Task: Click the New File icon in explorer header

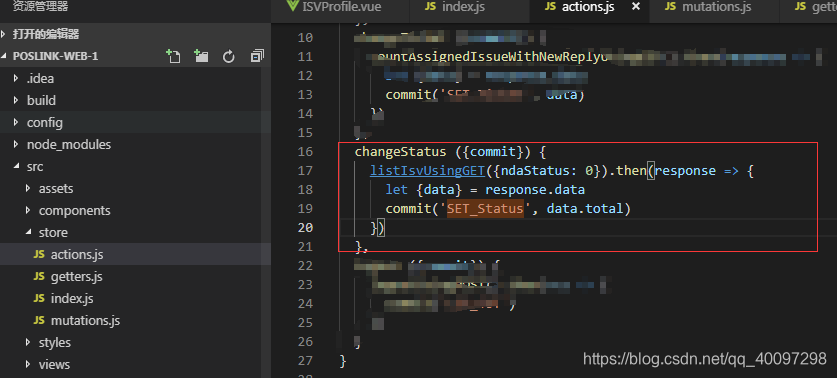Action: [x=173, y=56]
